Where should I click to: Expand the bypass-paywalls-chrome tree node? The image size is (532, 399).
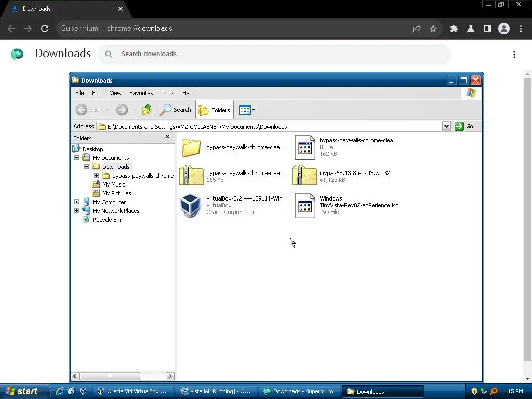pos(96,176)
